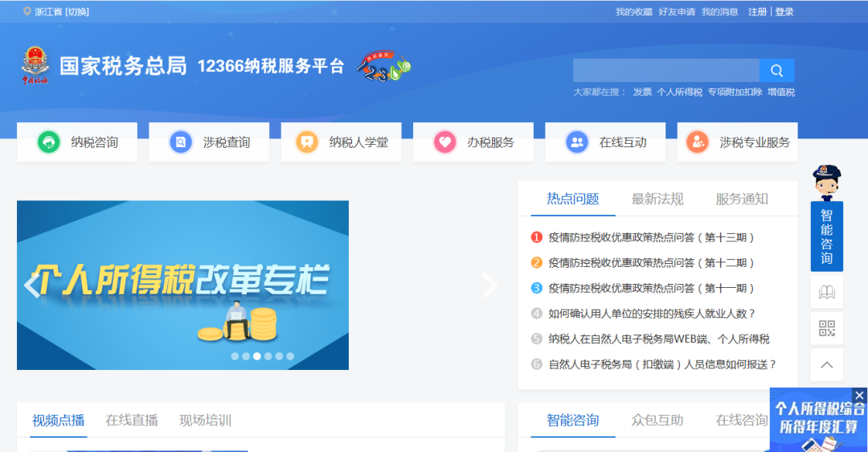Show next banner slide with right arrow
Viewport: 868px width, 452px height.
pos(489,286)
